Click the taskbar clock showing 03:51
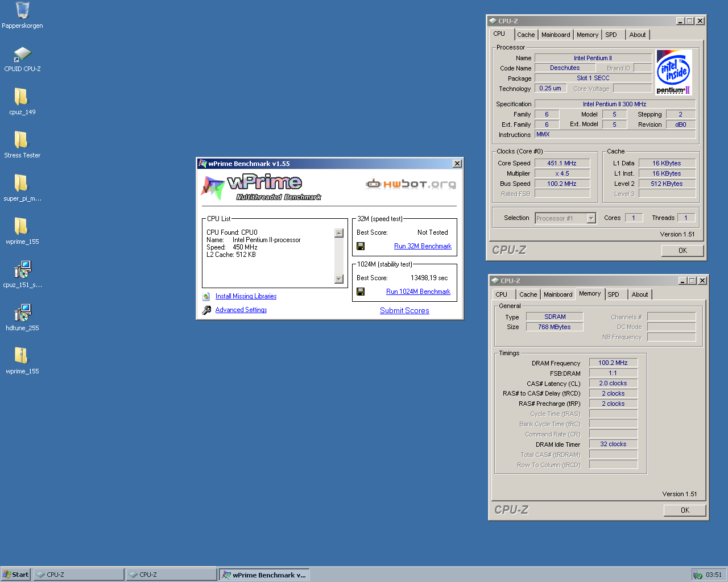The height and width of the screenshot is (582, 728). point(714,575)
